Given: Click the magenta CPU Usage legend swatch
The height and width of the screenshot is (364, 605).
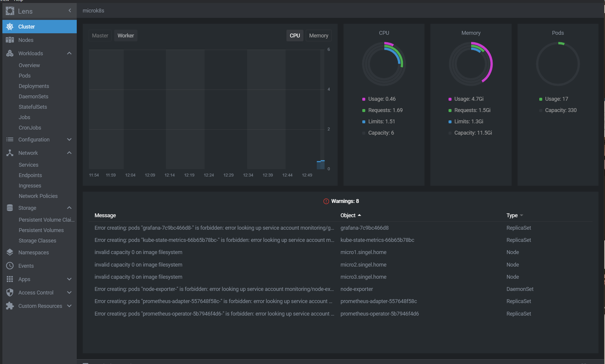Looking at the screenshot, I should pyautogui.click(x=363, y=99).
